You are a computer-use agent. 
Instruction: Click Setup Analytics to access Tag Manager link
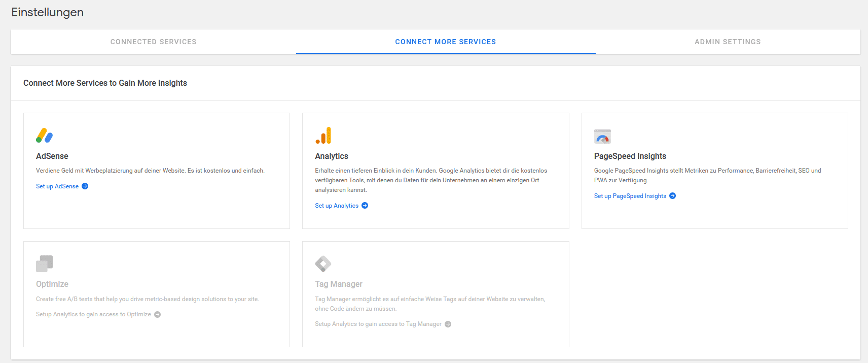click(378, 324)
